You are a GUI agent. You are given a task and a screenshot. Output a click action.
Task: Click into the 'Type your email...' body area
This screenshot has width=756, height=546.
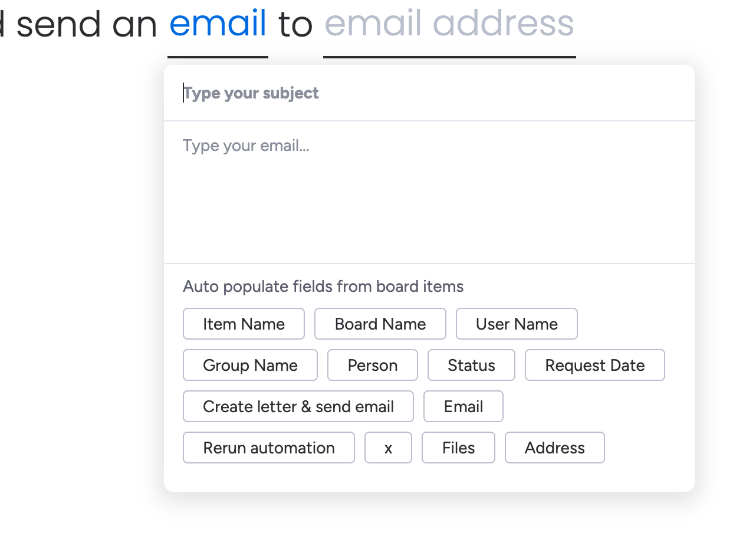[x=429, y=192]
